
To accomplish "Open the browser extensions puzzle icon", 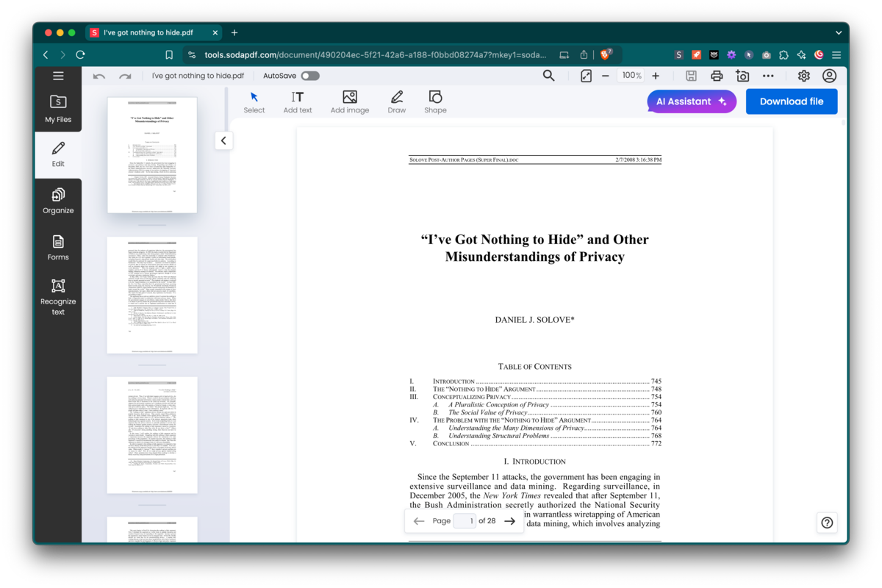I will (784, 54).
